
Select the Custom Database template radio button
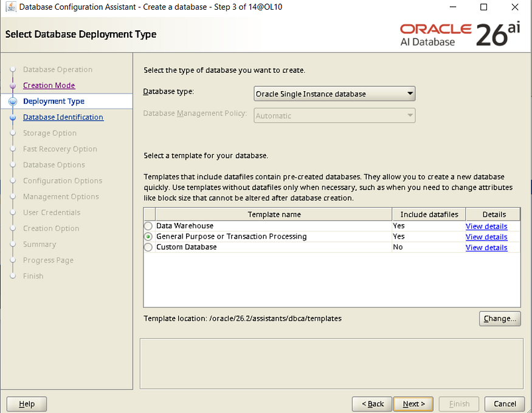[148, 247]
